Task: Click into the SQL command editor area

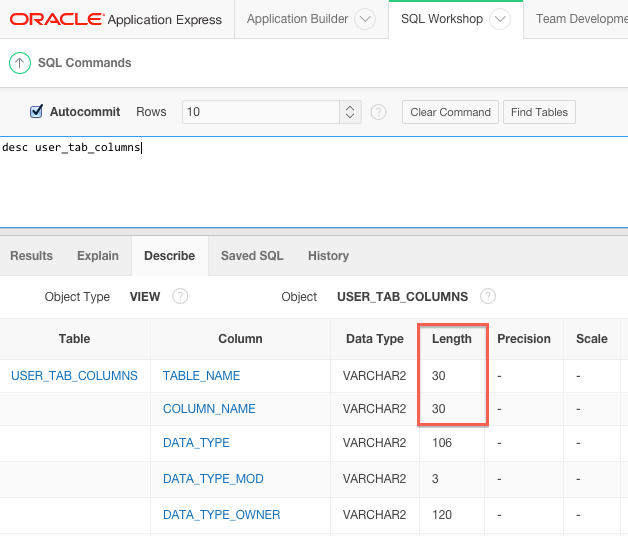Action: point(314,182)
